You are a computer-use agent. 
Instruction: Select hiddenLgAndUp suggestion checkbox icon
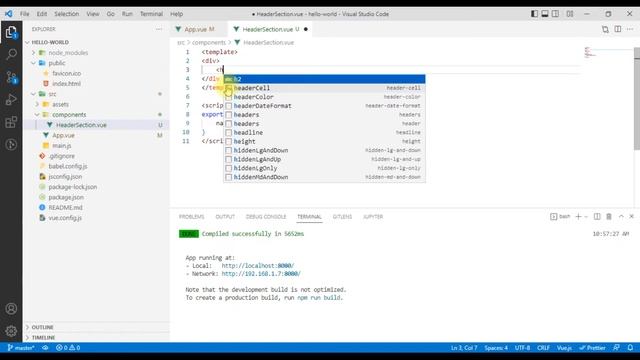tap(229, 160)
